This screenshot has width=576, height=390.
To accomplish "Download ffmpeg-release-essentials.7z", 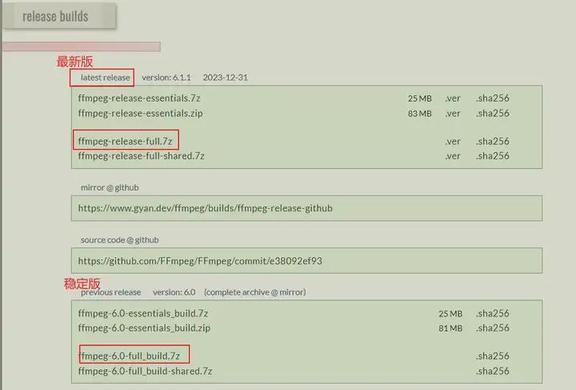I will tap(139, 98).
